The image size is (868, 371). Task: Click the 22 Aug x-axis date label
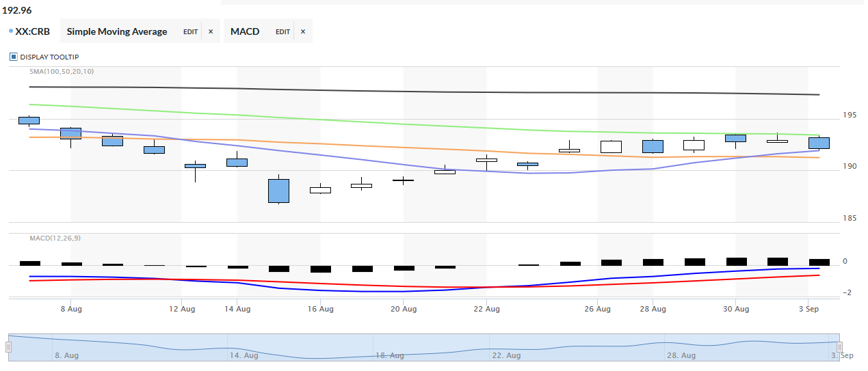coord(486,310)
